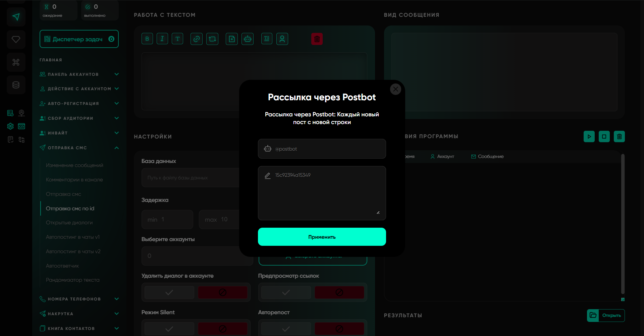Screen dimensions: 644x336
Task: Click the insert link icon in toolbar
Action: point(197,39)
